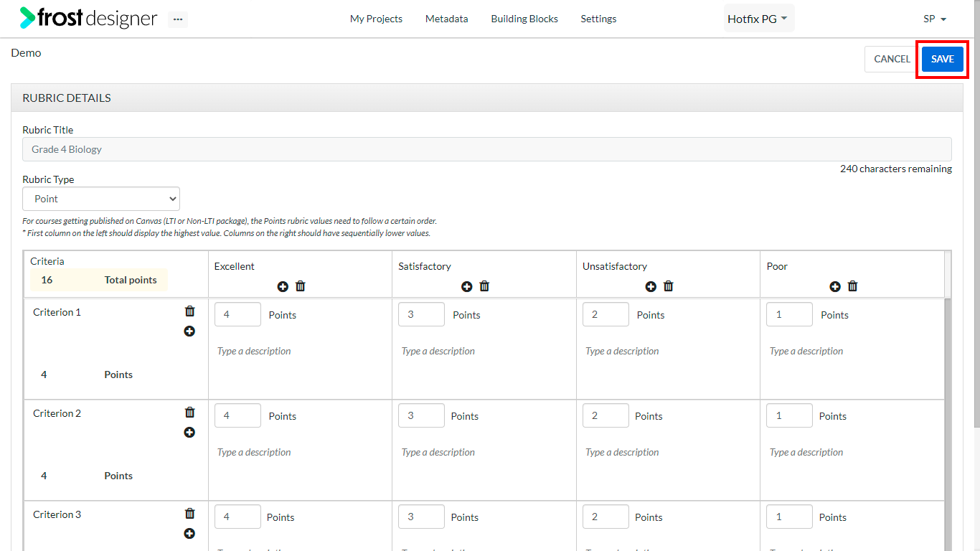Click the Criterion 3 name
The image size is (980, 551).
pyautogui.click(x=57, y=514)
